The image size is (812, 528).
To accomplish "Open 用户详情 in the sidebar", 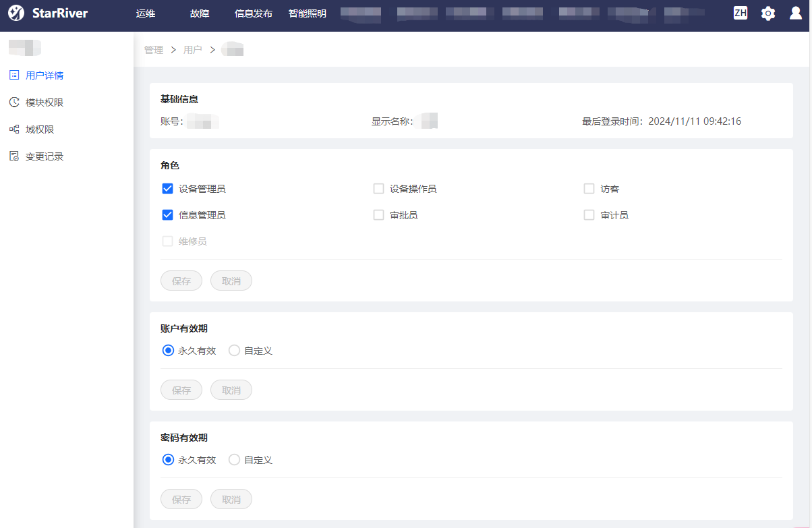I will [x=45, y=76].
